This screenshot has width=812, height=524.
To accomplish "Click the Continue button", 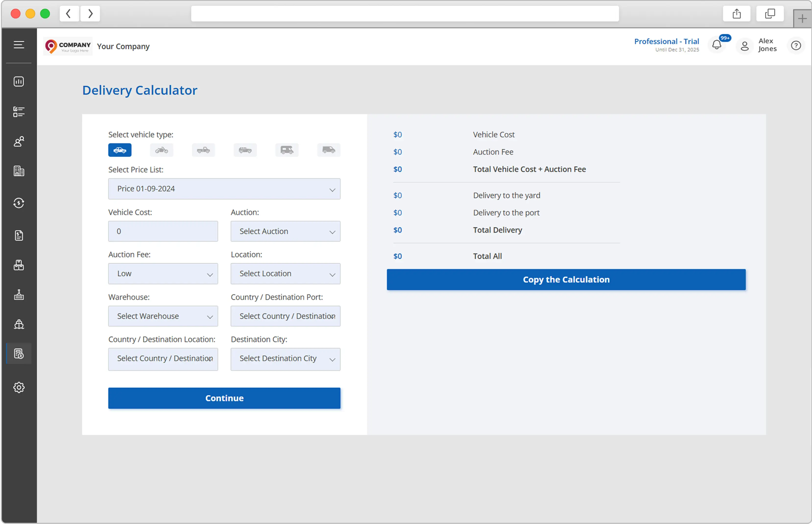I will [224, 398].
